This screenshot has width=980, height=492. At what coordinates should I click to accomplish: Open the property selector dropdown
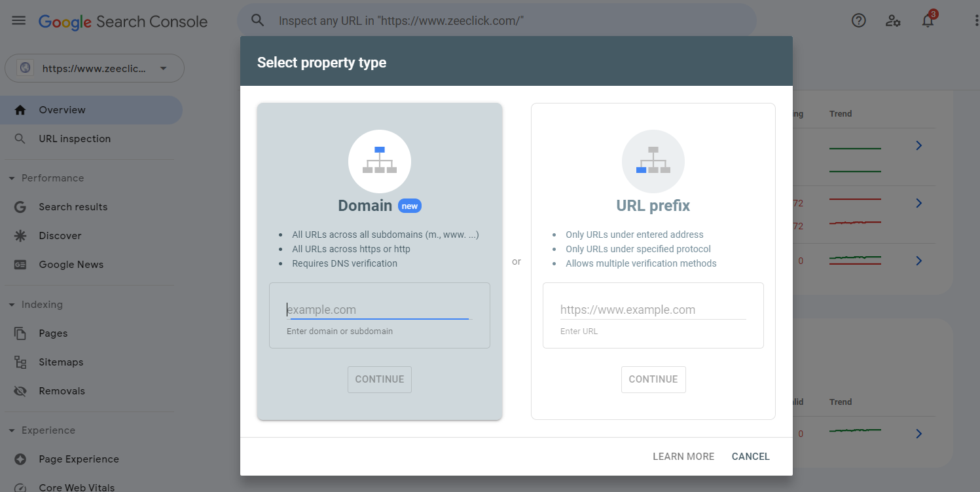click(94, 68)
